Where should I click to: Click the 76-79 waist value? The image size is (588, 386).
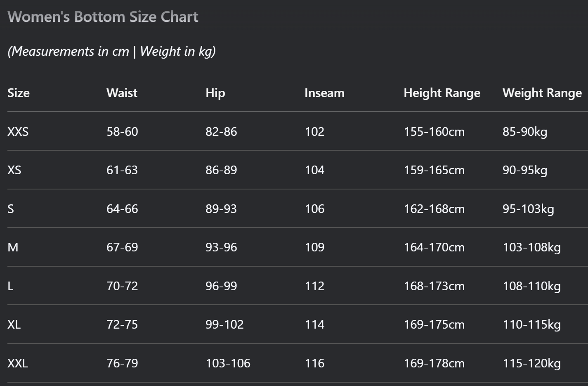[x=122, y=363]
